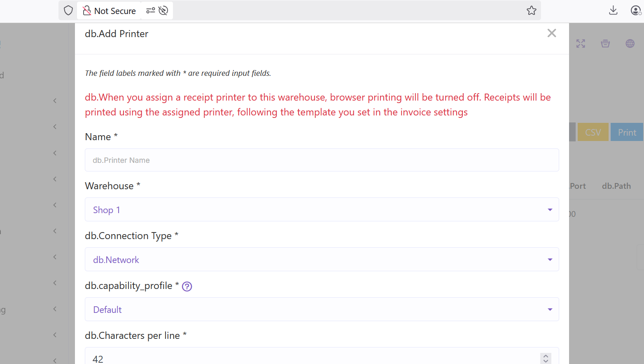
Task: Open the browser account profile icon
Action: pos(636,10)
